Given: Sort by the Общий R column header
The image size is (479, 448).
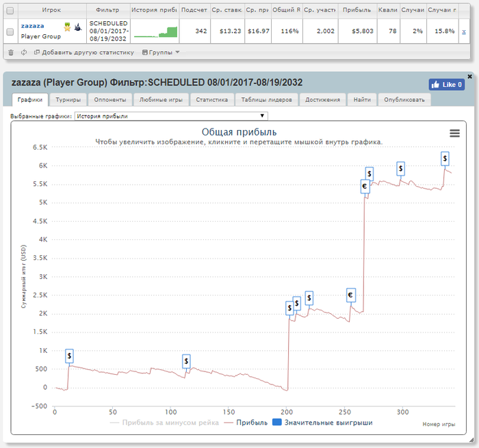Looking at the screenshot, I should (x=287, y=10).
